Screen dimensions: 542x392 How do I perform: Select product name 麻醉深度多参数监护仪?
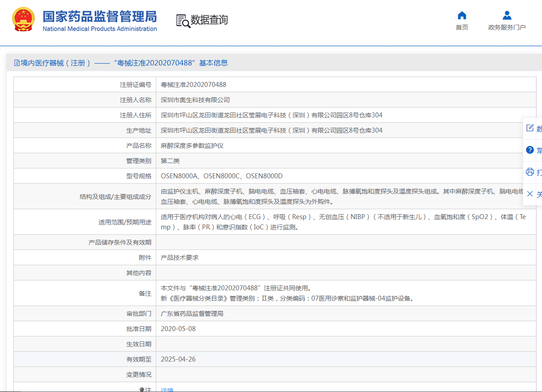(192, 146)
